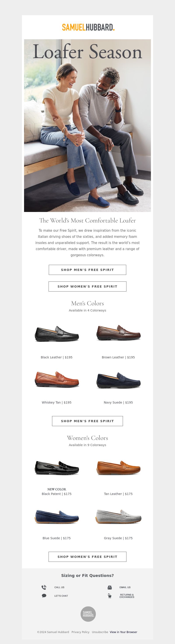Click the round gray Samuel Hubbard footer logo
Image resolution: width=175 pixels, height=644 pixels.
[88, 614]
